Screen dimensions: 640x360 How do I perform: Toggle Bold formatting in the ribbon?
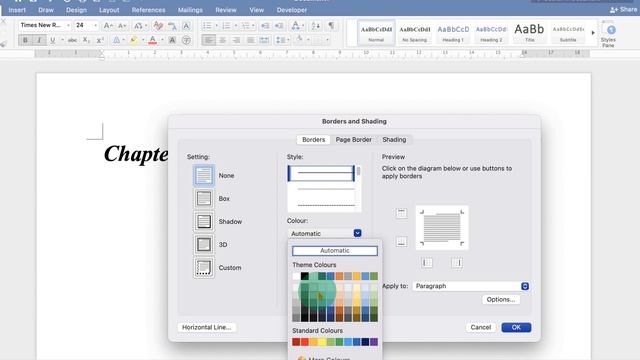25,40
